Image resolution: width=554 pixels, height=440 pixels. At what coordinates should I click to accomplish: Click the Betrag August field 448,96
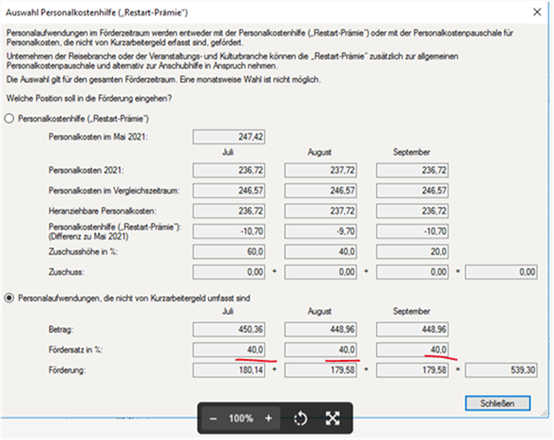[320, 329]
